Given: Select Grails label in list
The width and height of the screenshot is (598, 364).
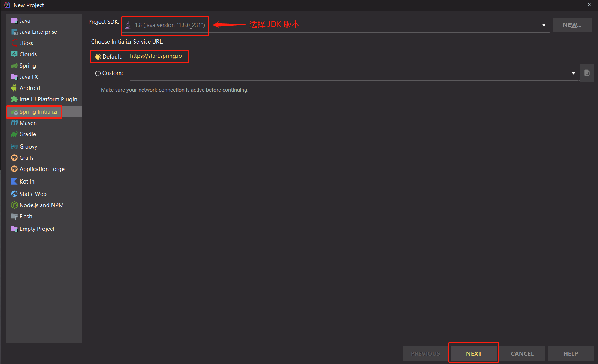Looking at the screenshot, I should pos(26,158).
